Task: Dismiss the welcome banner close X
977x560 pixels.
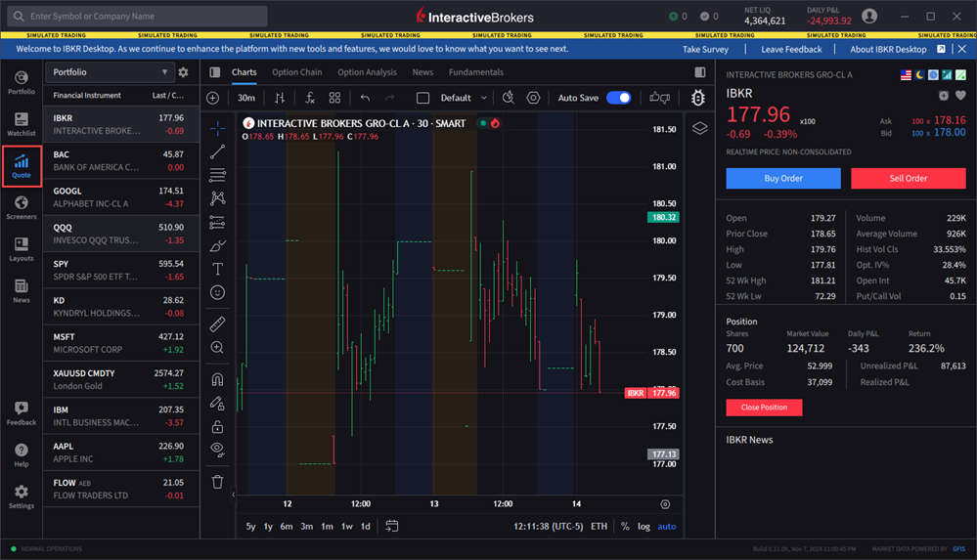Action: click(x=962, y=49)
